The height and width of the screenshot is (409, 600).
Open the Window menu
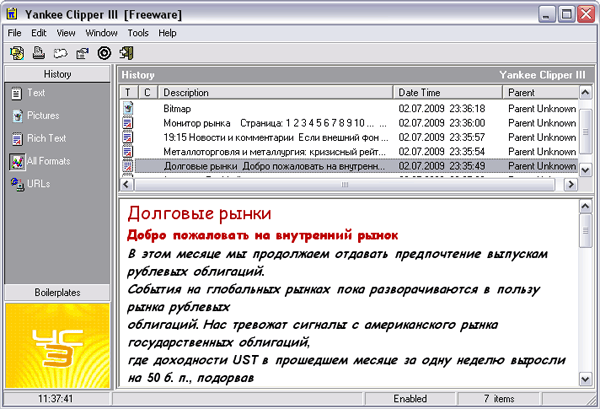coord(101,33)
